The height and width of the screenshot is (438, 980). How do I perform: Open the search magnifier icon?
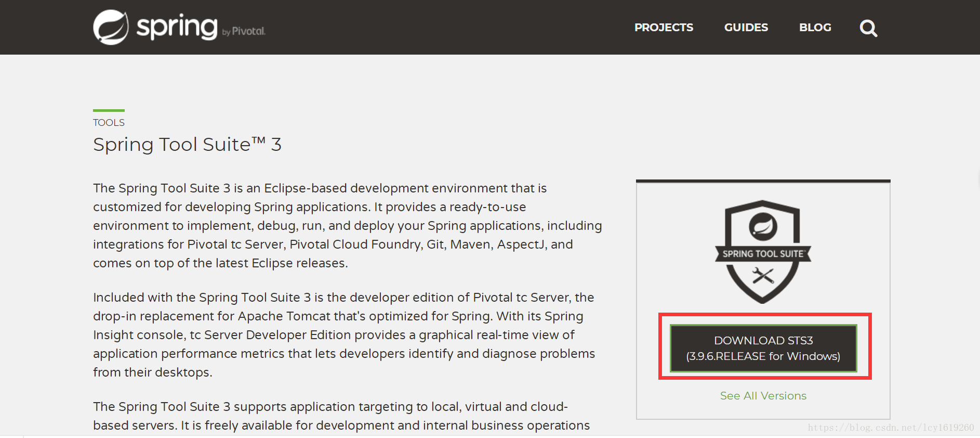(x=868, y=28)
